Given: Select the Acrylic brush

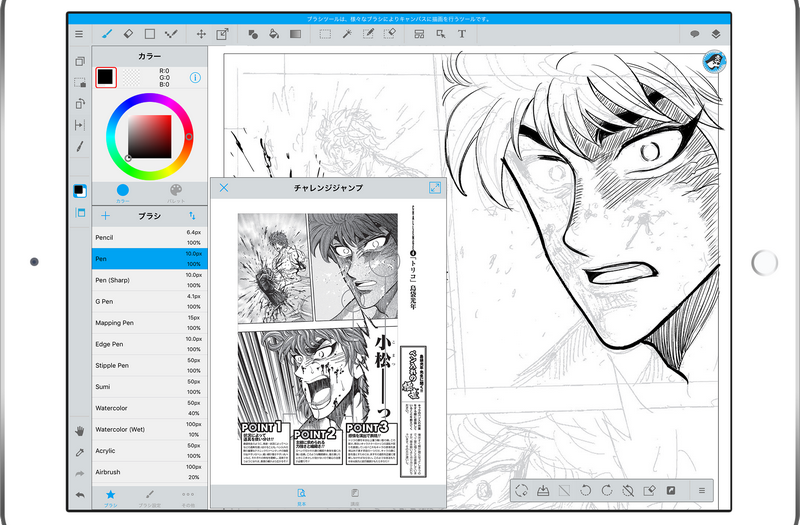Looking at the screenshot, I should [x=149, y=451].
